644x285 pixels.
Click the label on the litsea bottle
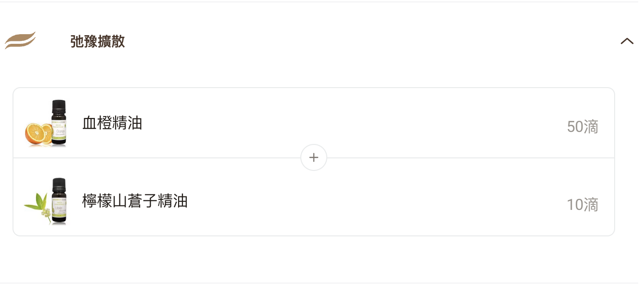click(x=61, y=211)
